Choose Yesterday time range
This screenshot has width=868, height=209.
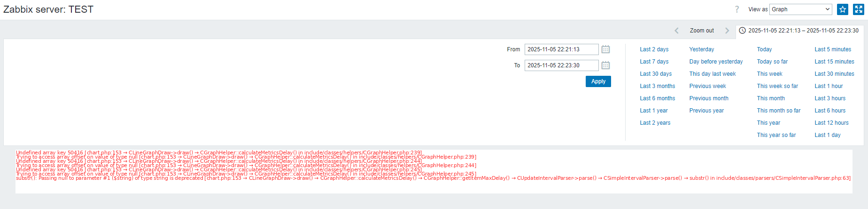coord(701,49)
